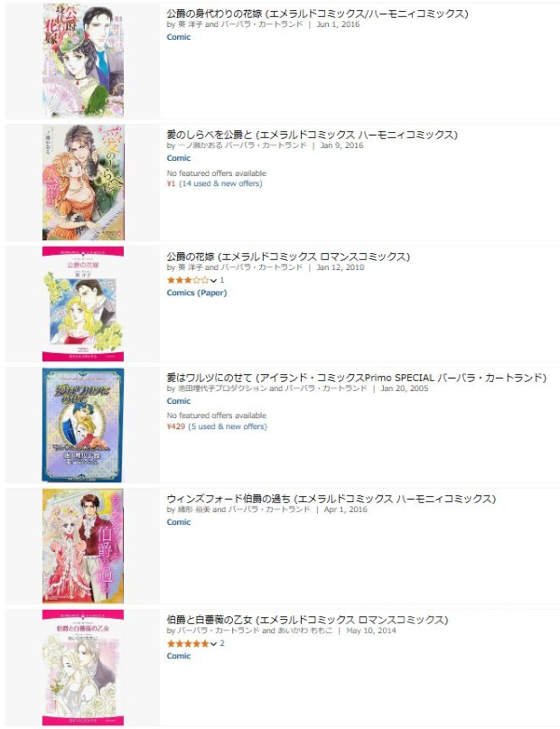Click the 14 used & new offers link
Image resolution: width=560 pixels, height=729 pixels.
(x=220, y=183)
